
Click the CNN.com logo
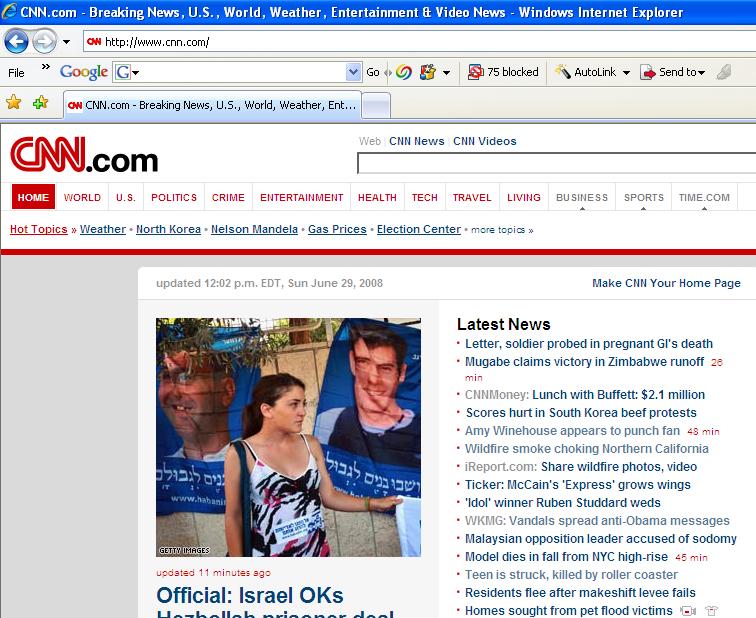coord(84,158)
